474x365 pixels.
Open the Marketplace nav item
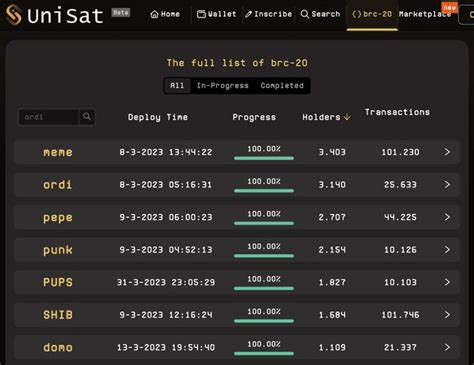pos(425,14)
